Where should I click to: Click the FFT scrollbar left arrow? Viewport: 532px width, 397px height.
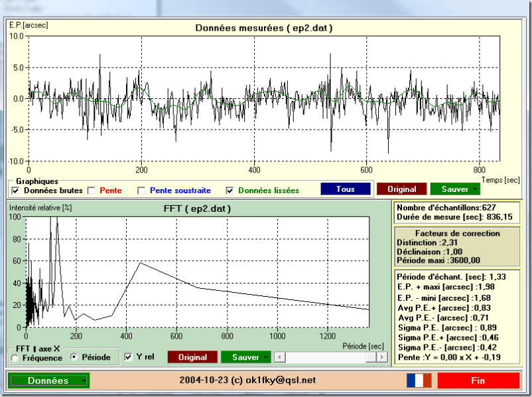280,357
